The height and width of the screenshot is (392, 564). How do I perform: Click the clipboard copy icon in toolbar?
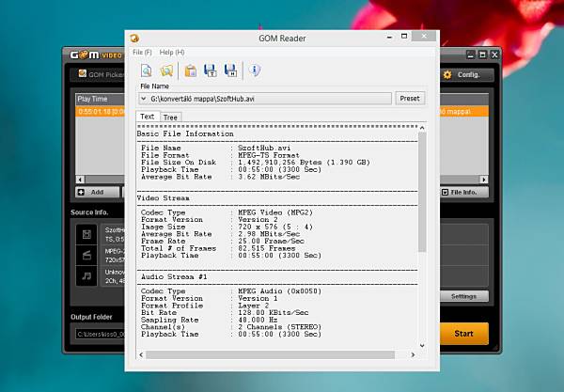[x=190, y=71]
